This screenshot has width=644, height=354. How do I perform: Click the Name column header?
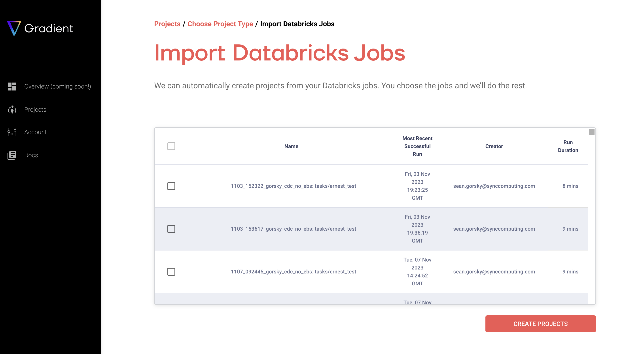pyautogui.click(x=291, y=146)
